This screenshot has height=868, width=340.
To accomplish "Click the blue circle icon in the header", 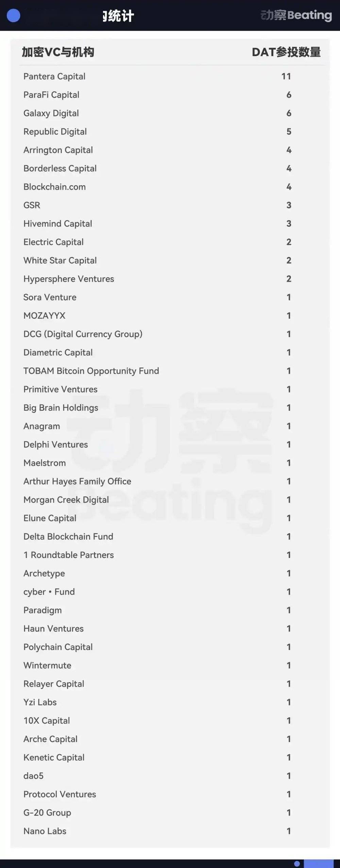I will pyautogui.click(x=14, y=16).
